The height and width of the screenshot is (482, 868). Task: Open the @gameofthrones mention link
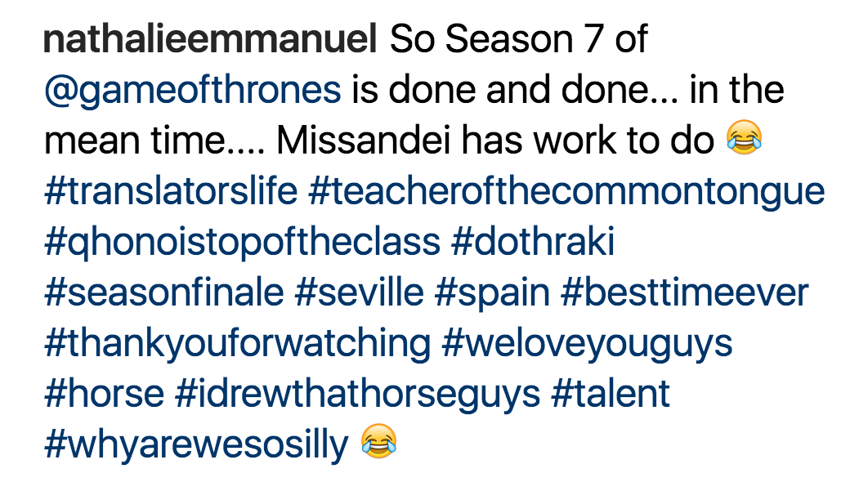pos(193,91)
